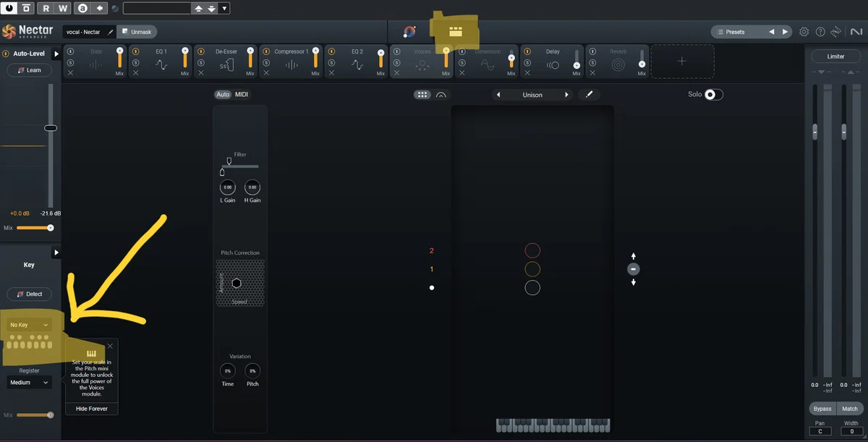Image resolution: width=868 pixels, height=442 pixels.
Task: Click the Native Instruments logo icon
Action: (x=856, y=32)
